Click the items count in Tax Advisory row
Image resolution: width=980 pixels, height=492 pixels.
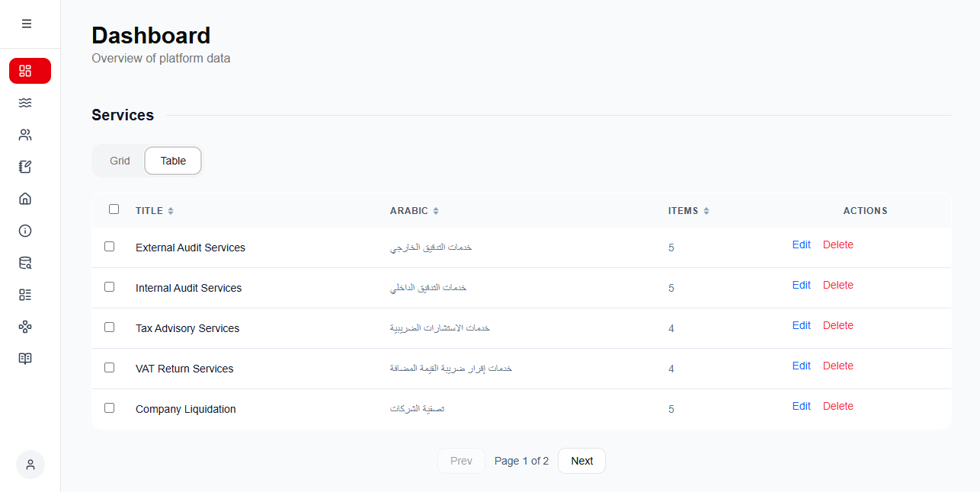click(x=671, y=329)
